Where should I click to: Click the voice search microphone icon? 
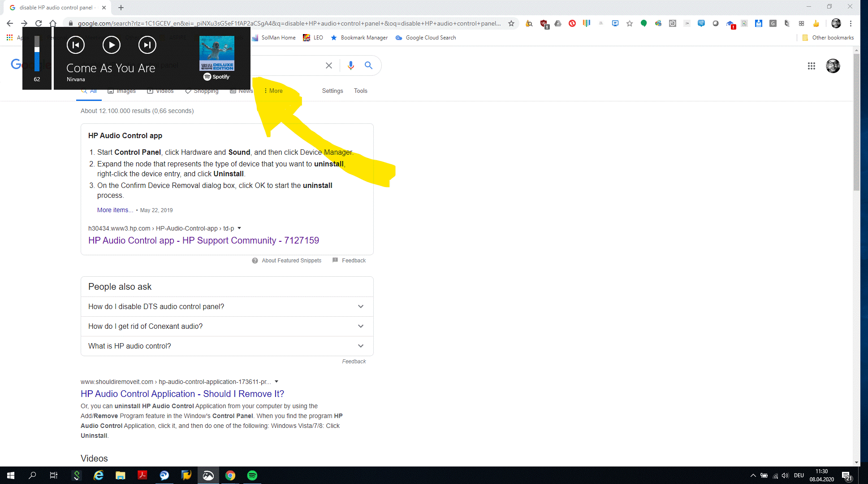click(x=351, y=65)
